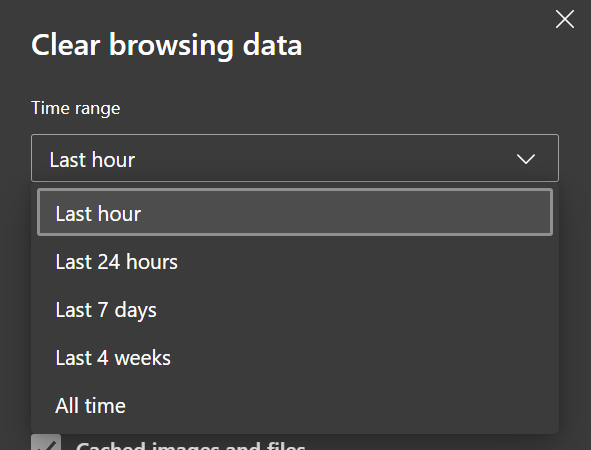Click the chevron arrow in Time range box
Screen dimensions: 591x450
(x=526, y=159)
